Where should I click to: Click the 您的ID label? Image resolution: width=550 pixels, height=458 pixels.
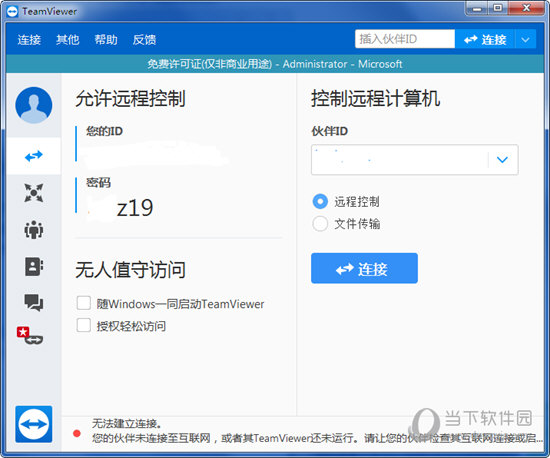tap(105, 131)
